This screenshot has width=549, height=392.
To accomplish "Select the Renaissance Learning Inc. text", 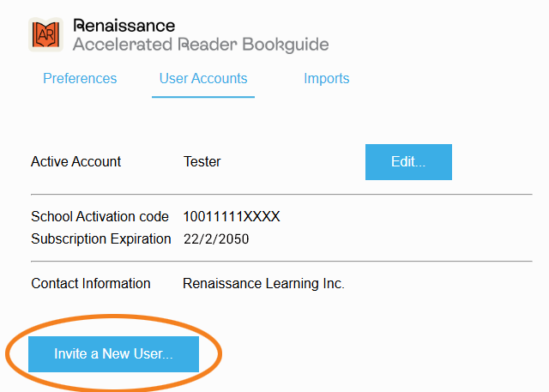I will pos(263,284).
